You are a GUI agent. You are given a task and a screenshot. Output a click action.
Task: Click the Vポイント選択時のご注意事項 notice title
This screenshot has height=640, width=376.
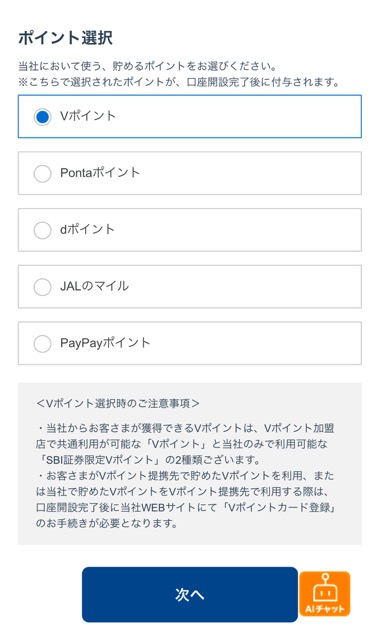[x=118, y=404]
